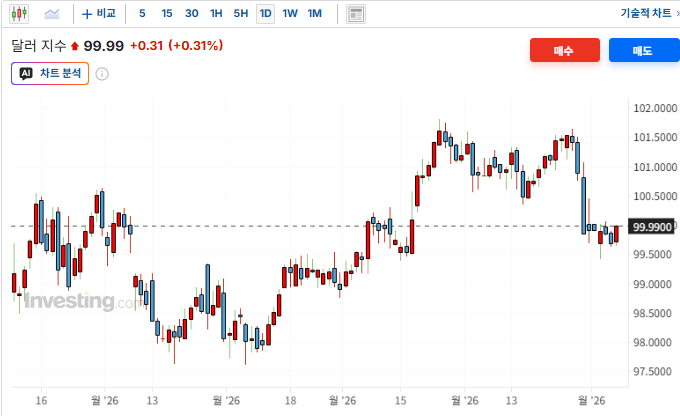Click the 18 date axis label
The width and height of the screenshot is (680, 416).
[291, 400]
